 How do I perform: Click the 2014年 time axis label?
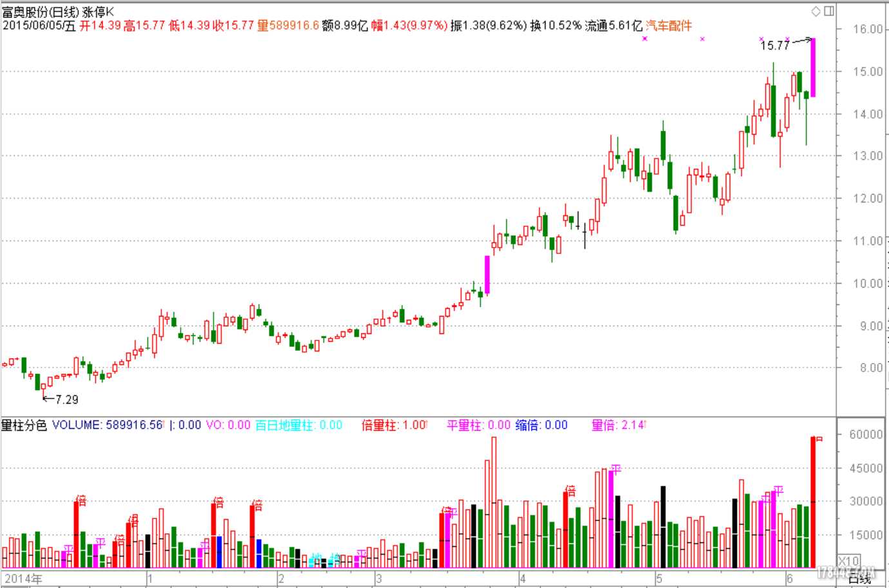(23, 578)
